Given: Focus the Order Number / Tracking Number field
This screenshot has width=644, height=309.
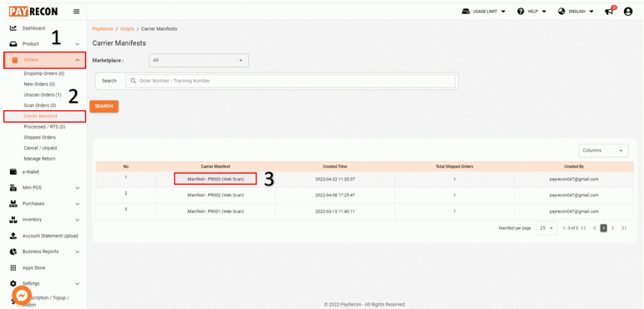Looking at the screenshot, I should click(x=291, y=81).
